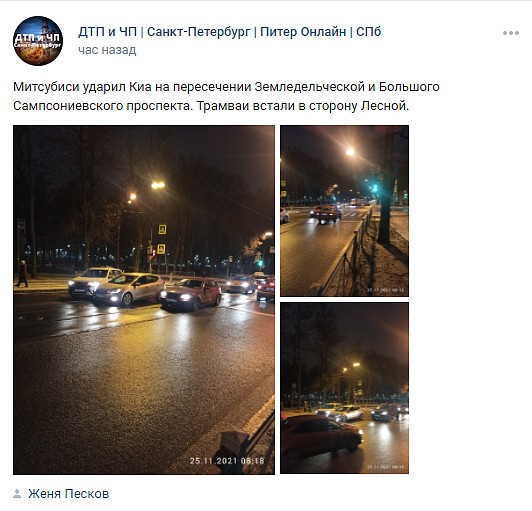
Task: Open the bottom-right photo with red car
Action: point(344,388)
